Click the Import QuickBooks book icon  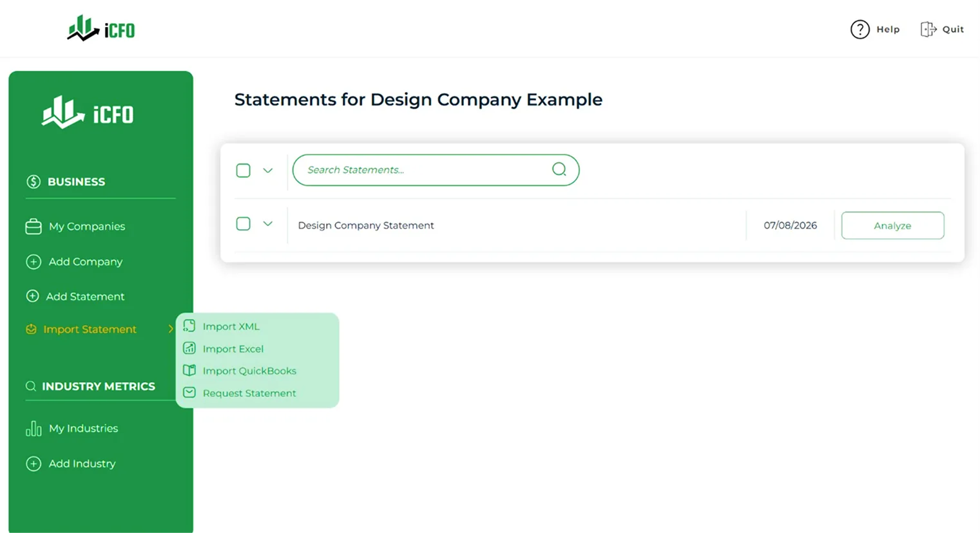[x=189, y=370]
